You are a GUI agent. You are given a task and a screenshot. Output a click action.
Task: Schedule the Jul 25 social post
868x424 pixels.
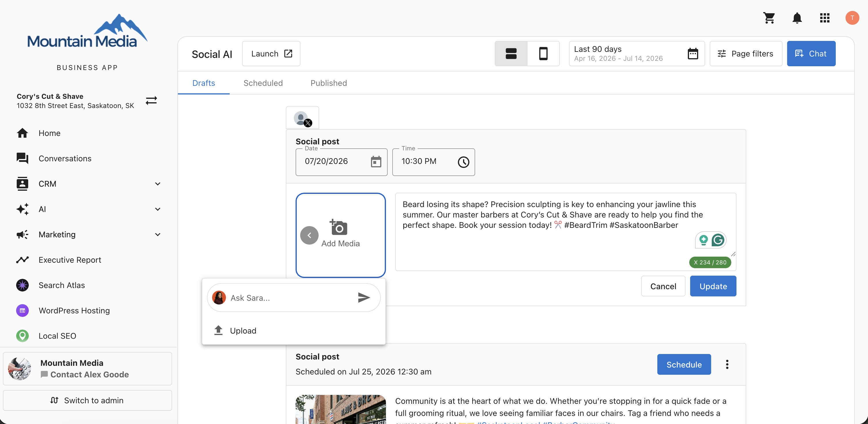coord(684,364)
